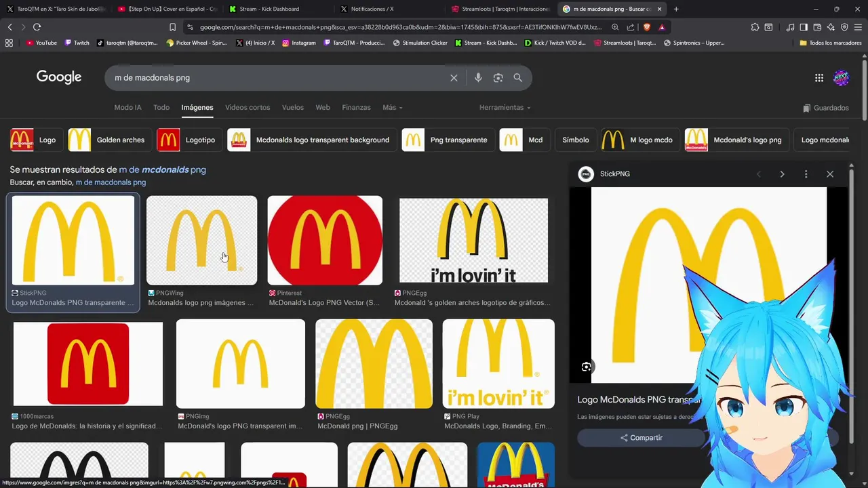Click the Google account avatar
Viewport: 868px width, 488px height.
pos(841,78)
